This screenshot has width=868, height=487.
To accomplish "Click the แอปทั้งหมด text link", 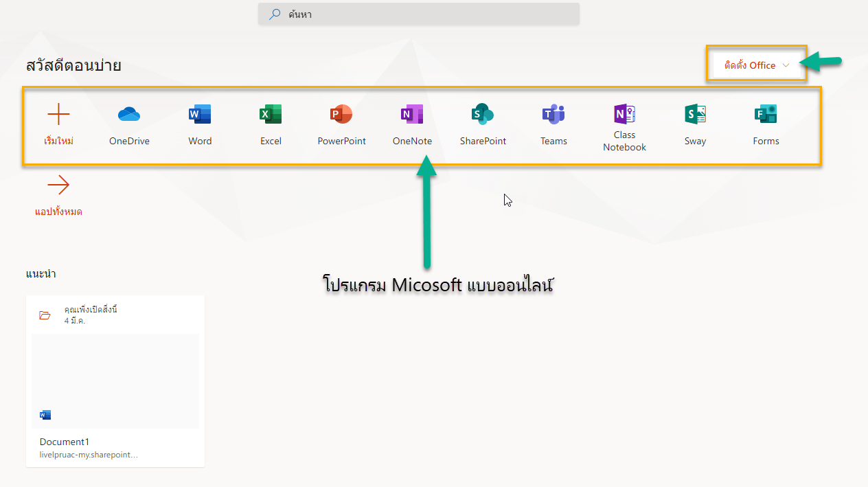I will click(58, 212).
